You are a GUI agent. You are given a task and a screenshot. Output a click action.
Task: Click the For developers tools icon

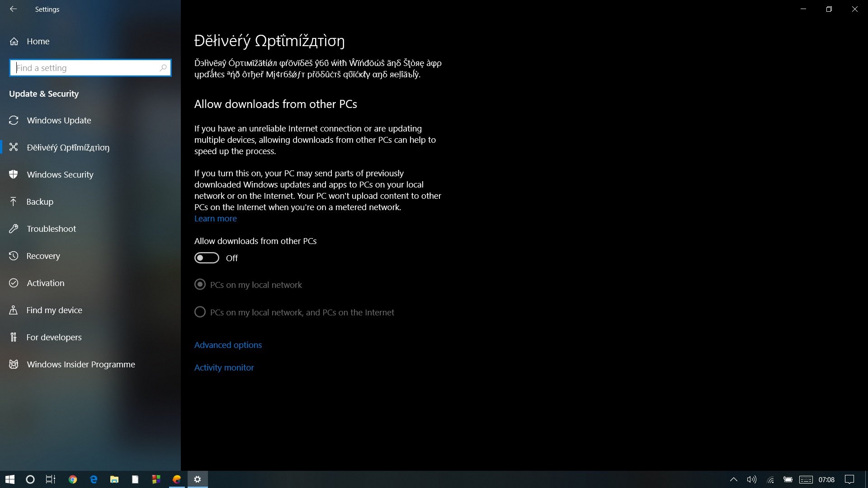(14, 337)
